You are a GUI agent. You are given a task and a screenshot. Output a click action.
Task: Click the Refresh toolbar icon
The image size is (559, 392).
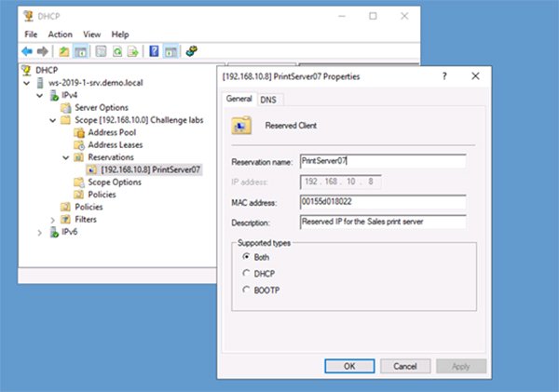tap(117, 51)
